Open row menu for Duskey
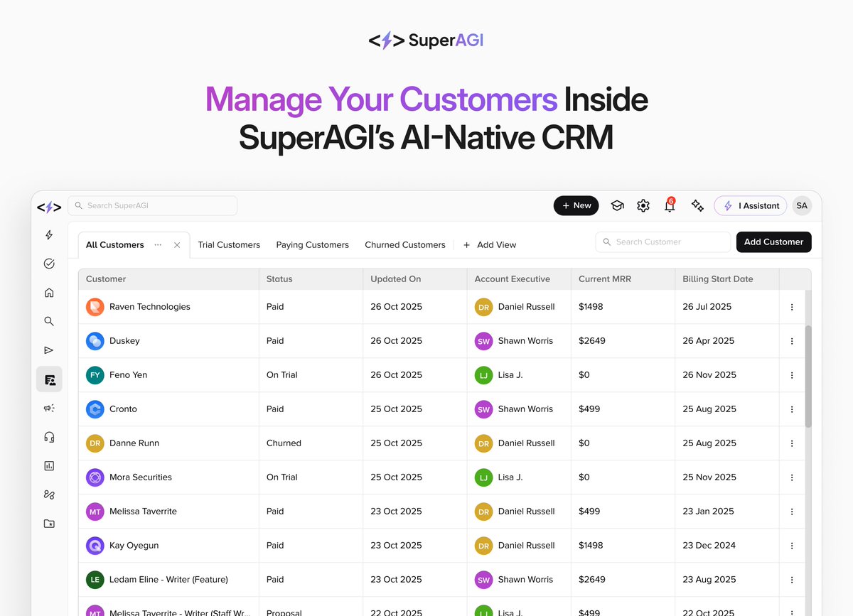The image size is (853, 616). coord(792,341)
